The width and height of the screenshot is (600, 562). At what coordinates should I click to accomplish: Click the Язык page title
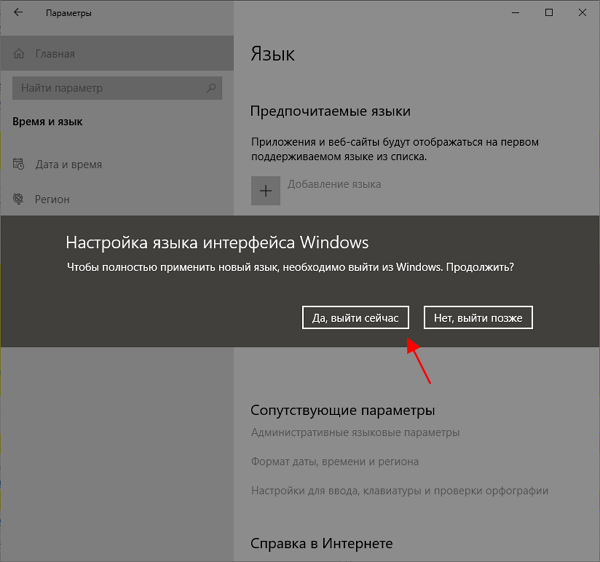272,54
